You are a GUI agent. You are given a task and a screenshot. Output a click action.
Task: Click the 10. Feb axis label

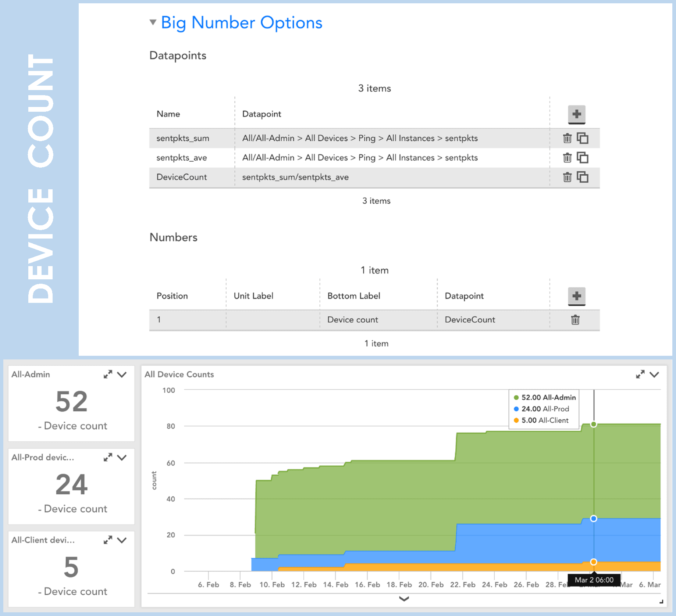click(x=272, y=584)
